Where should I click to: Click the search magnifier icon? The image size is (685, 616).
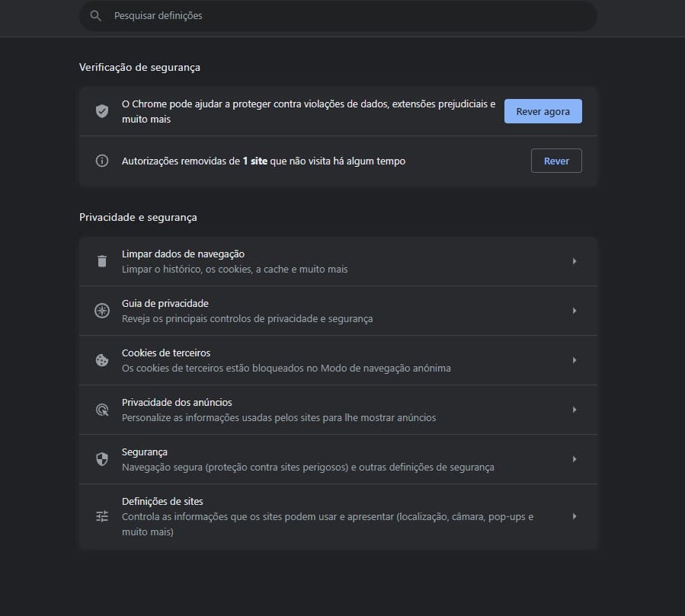coord(95,15)
